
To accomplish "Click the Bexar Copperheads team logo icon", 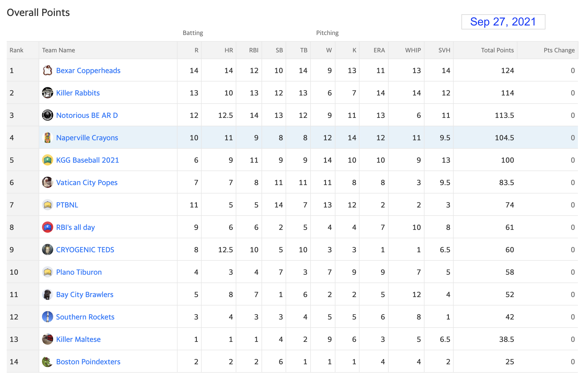I will (48, 70).
